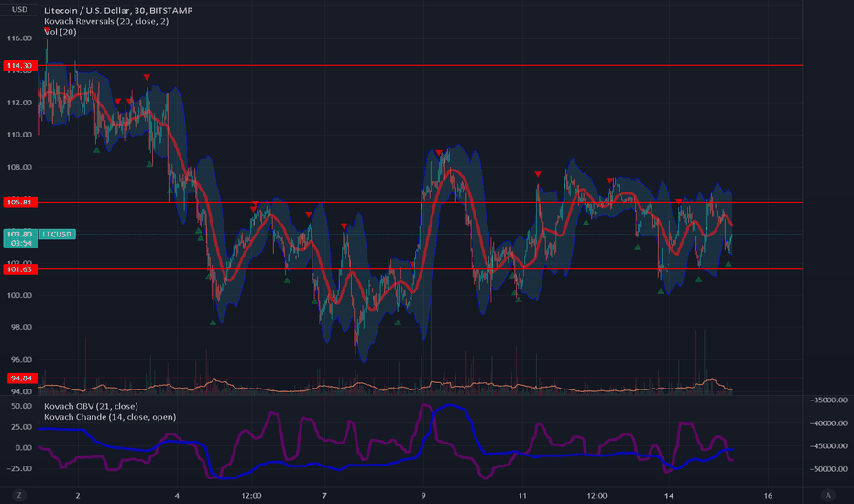Click the red 105.81 price line label
This screenshot has height=504, width=854.
coord(21,203)
